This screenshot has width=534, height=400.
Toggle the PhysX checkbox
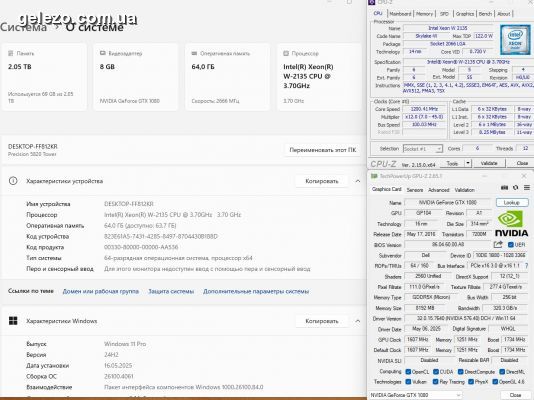(x=471, y=382)
